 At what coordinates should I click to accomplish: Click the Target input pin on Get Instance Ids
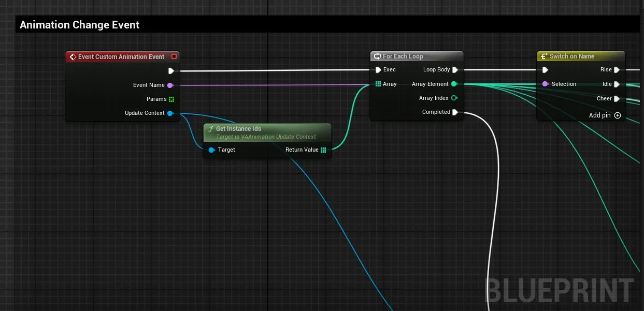(211, 150)
